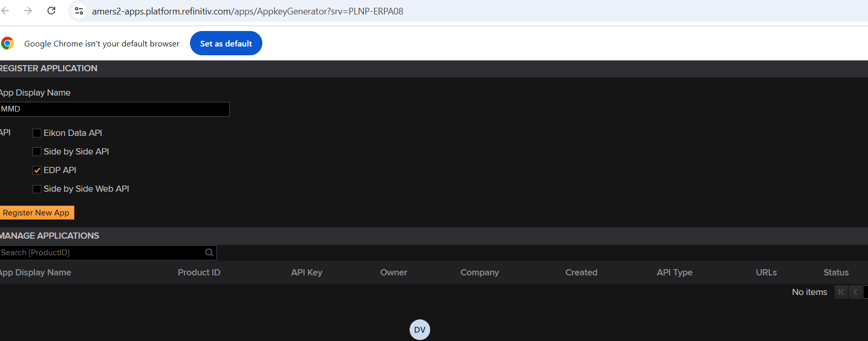
Task: Click the MANAGE APPLICATIONS section heading
Action: (50, 236)
